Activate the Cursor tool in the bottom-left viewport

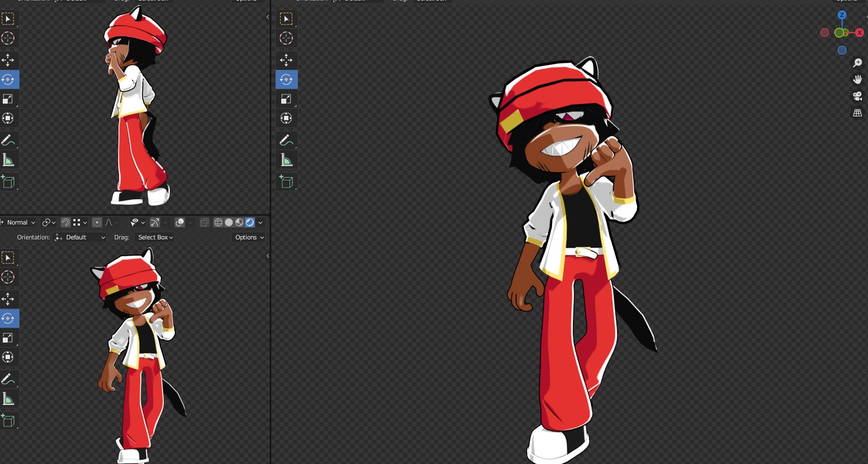point(8,277)
